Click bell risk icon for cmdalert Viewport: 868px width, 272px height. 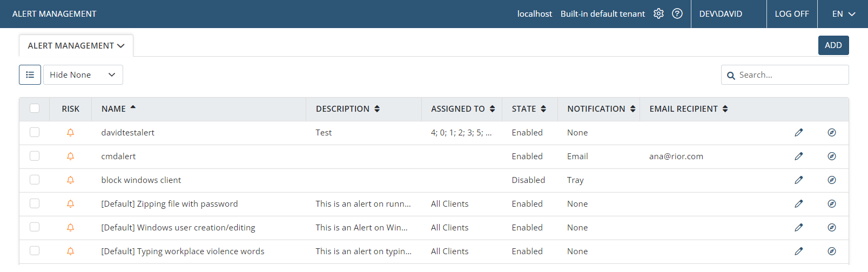coord(70,157)
